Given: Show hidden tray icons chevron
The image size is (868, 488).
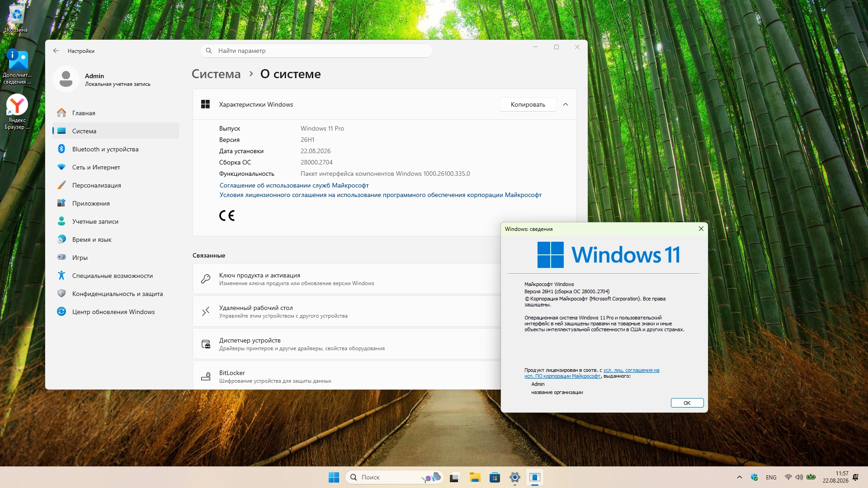Looking at the screenshot, I should pos(740,477).
